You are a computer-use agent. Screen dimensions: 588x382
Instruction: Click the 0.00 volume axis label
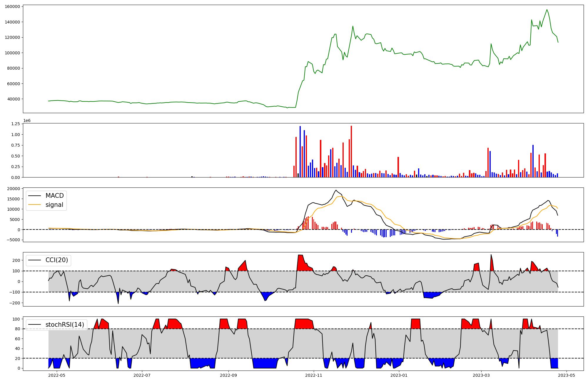(x=16, y=177)
